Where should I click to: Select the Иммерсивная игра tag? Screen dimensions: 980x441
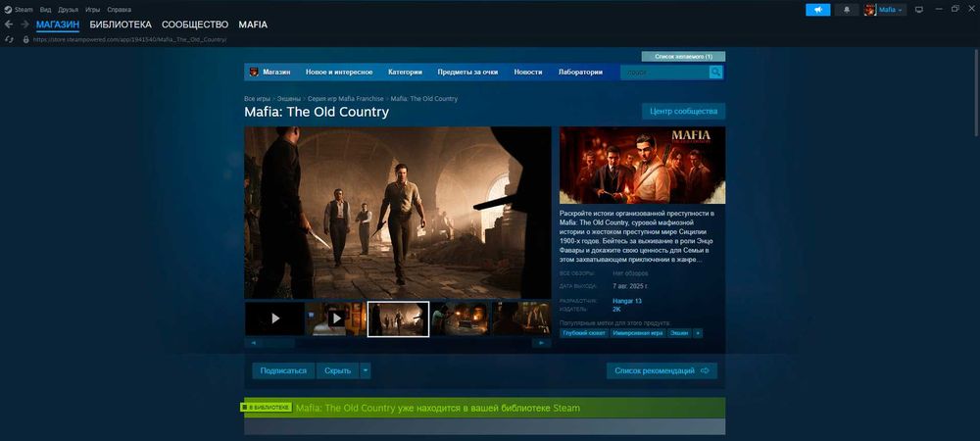click(638, 333)
